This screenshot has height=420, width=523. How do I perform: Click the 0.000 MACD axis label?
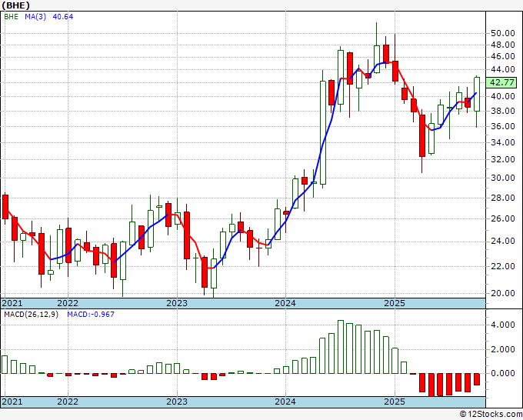point(502,373)
